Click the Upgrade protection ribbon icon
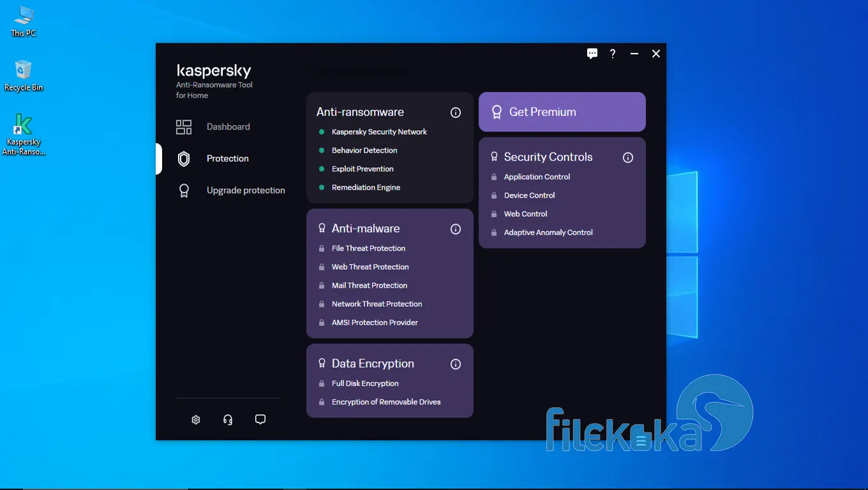 (x=184, y=191)
